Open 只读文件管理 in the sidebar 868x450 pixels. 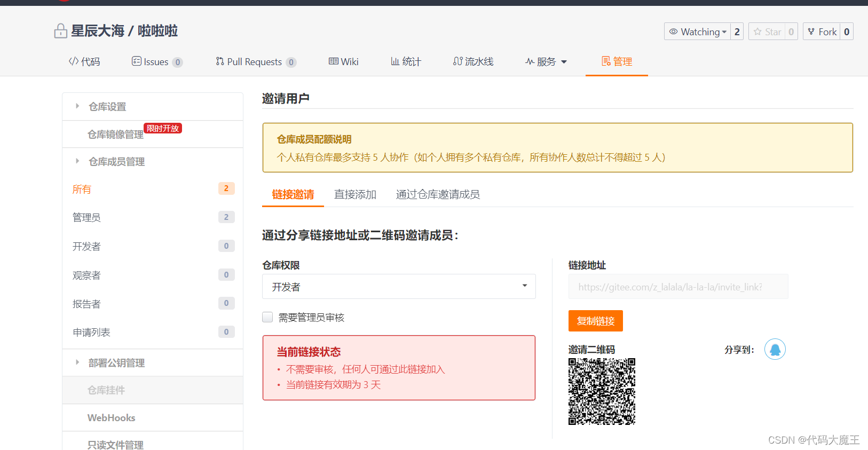click(x=153, y=442)
